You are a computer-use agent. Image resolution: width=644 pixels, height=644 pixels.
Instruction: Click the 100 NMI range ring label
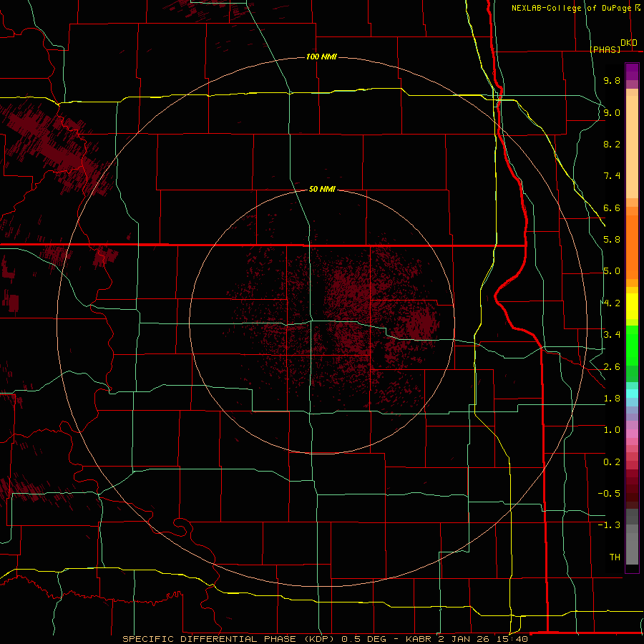click(321, 57)
